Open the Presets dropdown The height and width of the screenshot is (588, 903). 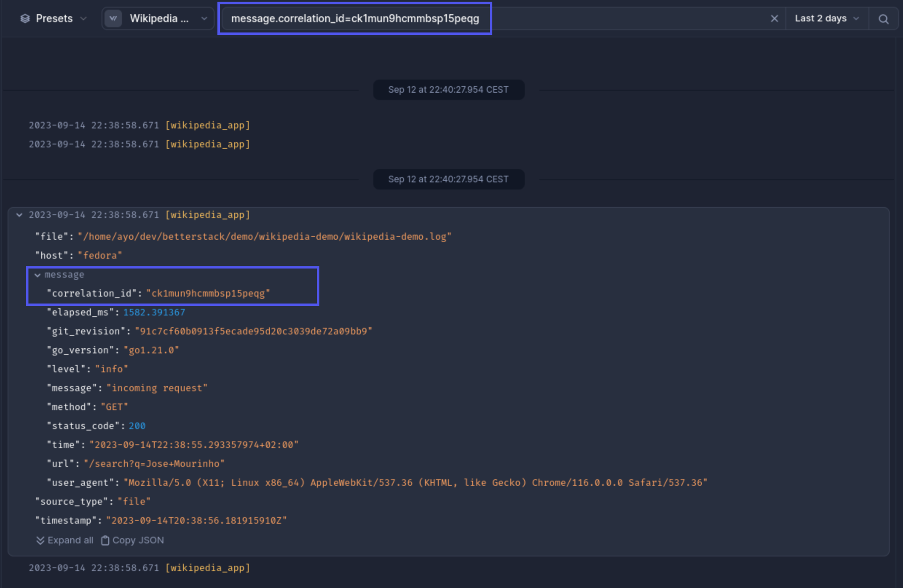54,19
